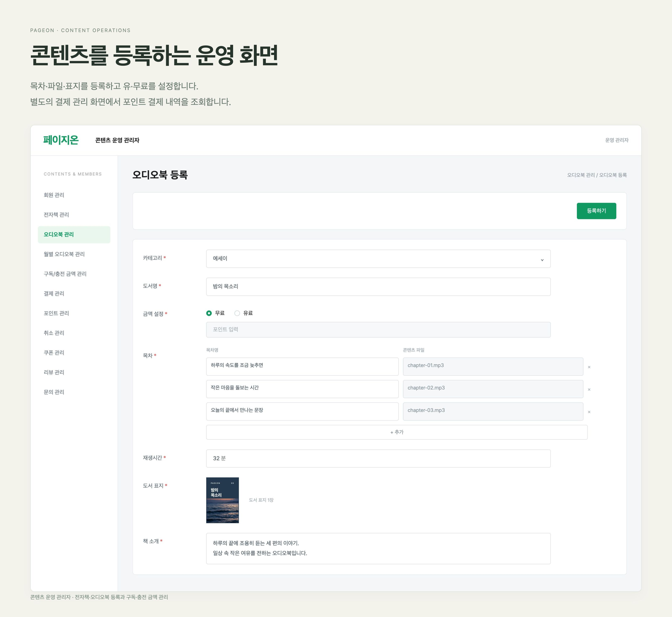The image size is (672, 617).
Task: Click the 도서명 field containing 밤의 목소리
Action: 378,287
